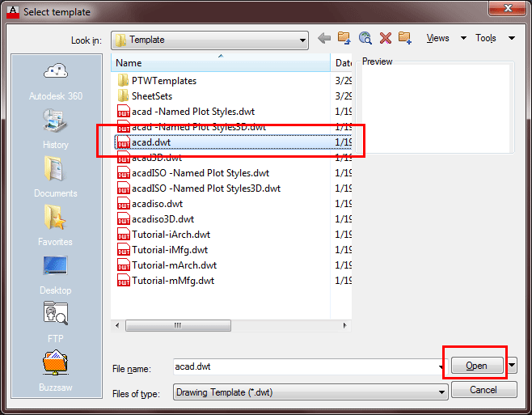This screenshot has width=532, height=415.
Task: Create a new folder icon
Action: click(x=405, y=38)
